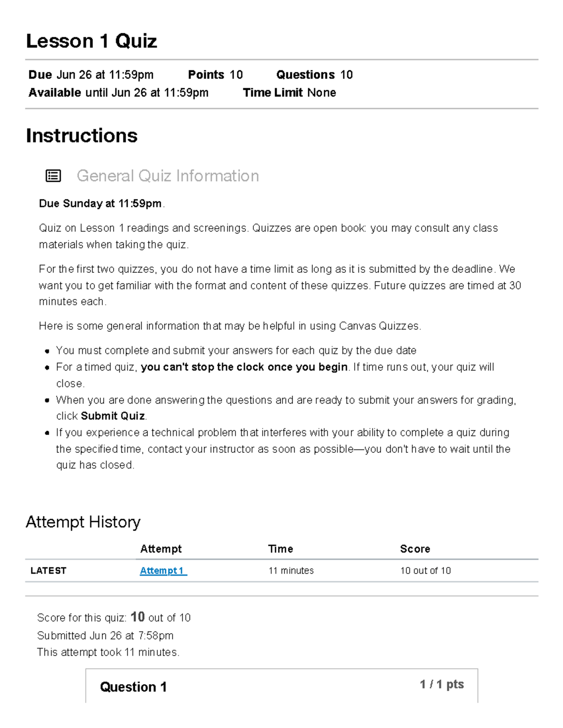Click the Time Limit None label
The width and height of the screenshot is (563, 728).
[289, 92]
